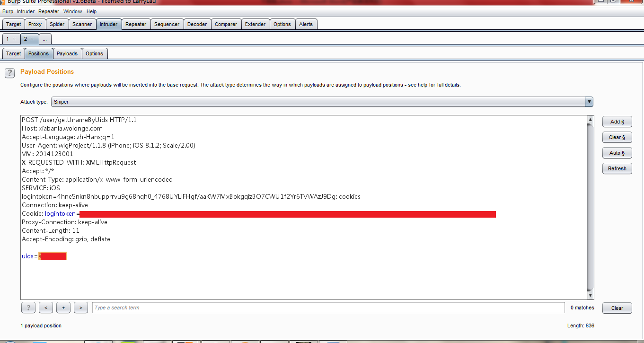Viewport: 644px width, 343px height.
Task: Open the Window menu
Action: pyautogui.click(x=73, y=11)
